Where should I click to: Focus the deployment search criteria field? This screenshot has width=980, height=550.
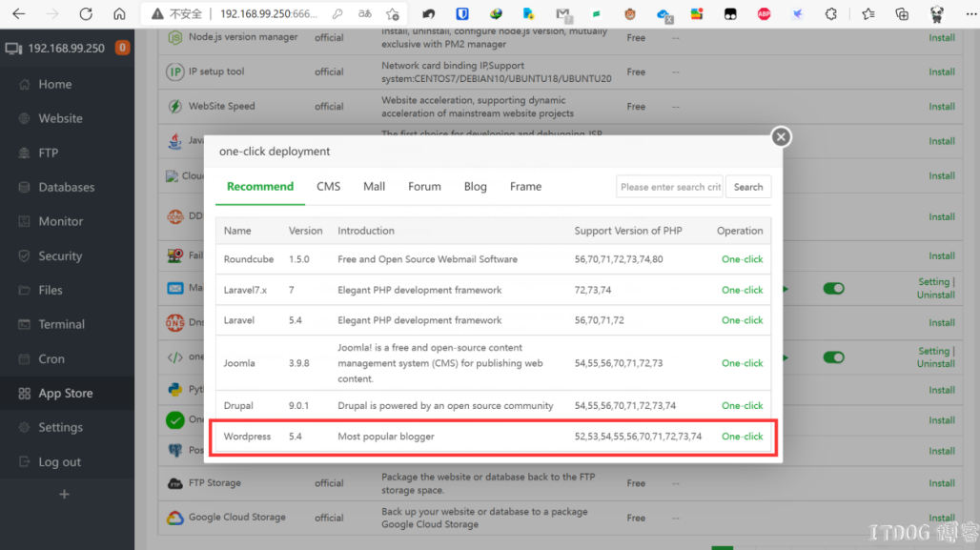coord(669,187)
